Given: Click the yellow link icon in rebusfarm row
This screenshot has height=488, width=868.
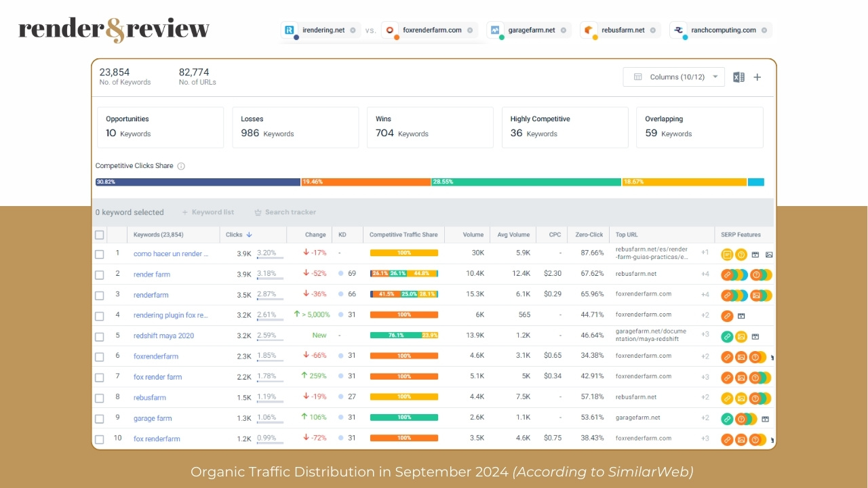Looking at the screenshot, I should click(727, 398).
